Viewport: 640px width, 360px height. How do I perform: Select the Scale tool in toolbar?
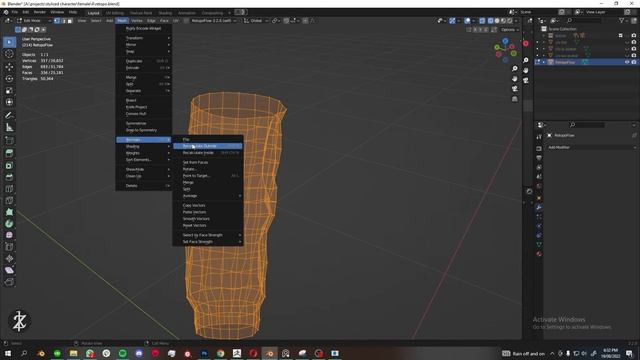click(9, 90)
